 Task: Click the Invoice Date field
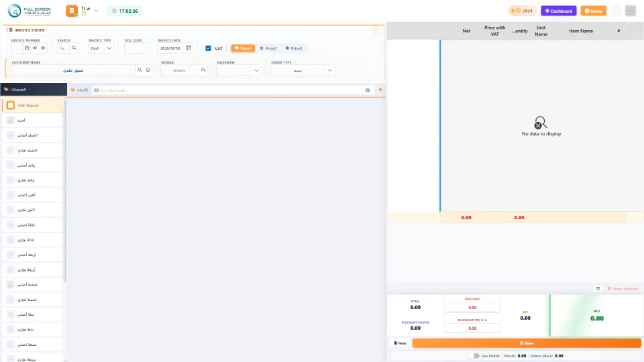[x=171, y=48]
